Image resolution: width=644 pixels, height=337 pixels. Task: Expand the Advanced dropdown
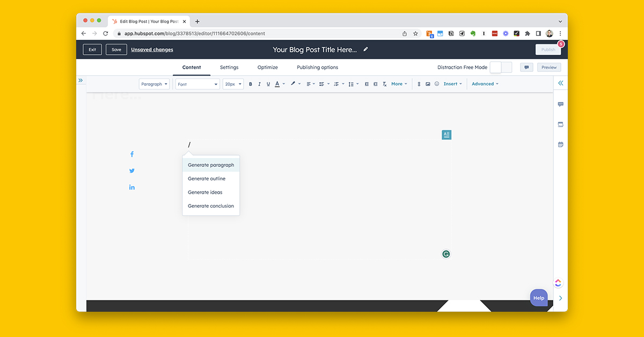tap(485, 84)
